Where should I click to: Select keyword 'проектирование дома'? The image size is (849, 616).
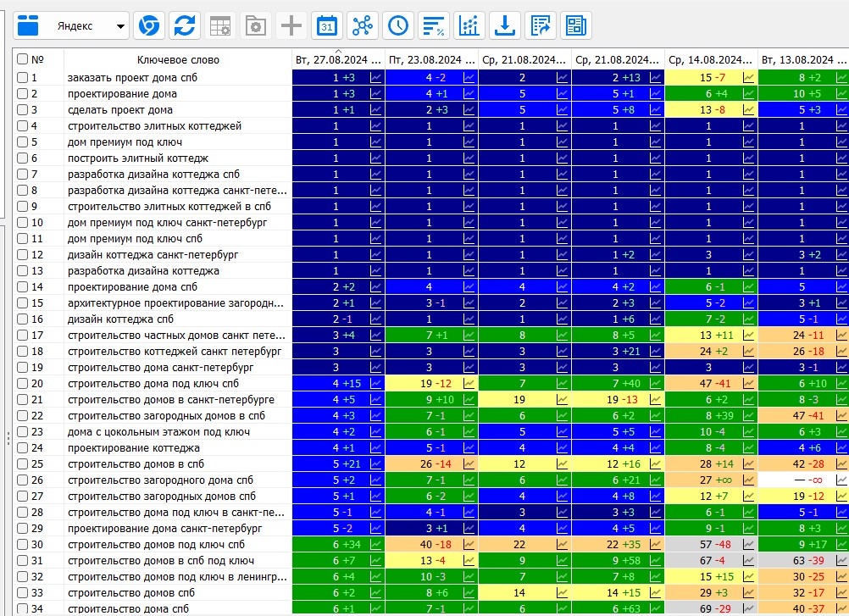pos(122,94)
